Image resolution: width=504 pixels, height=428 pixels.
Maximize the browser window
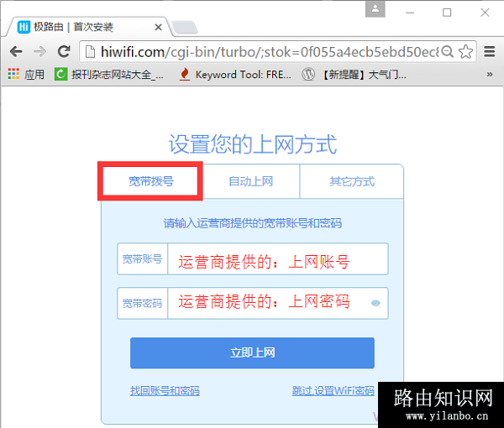click(447, 13)
